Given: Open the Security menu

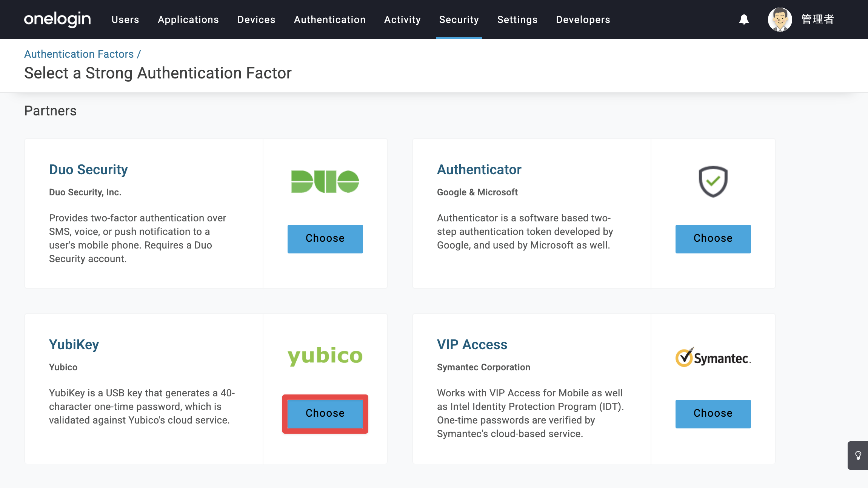Looking at the screenshot, I should [459, 20].
